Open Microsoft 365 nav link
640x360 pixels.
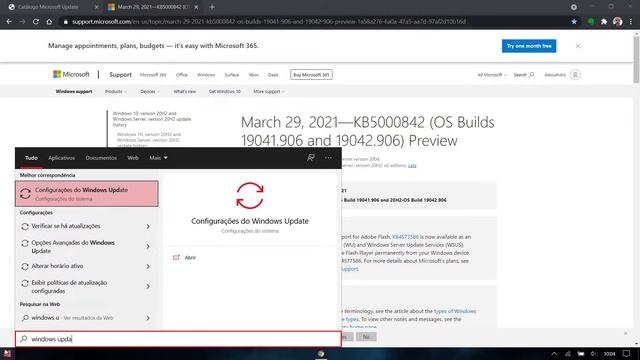(x=153, y=75)
